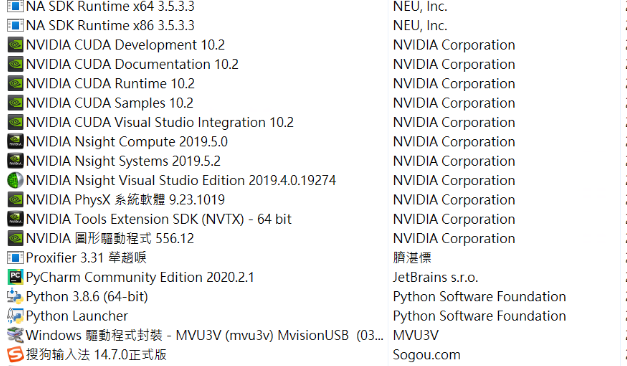Click NVIDIA Corporation publisher for CUDA Development
Viewport: 627px width, 366px height.
pyautogui.click(x=454, y=45)
